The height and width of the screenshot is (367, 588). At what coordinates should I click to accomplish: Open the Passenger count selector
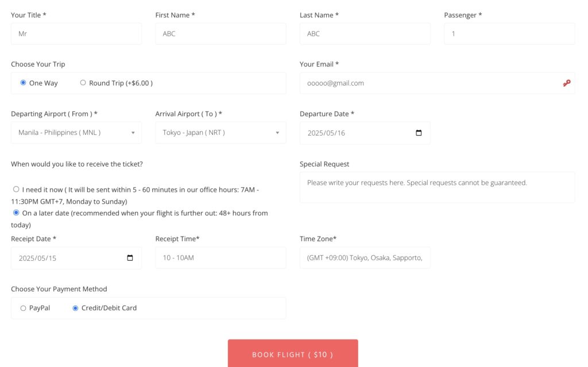(509, 34)
